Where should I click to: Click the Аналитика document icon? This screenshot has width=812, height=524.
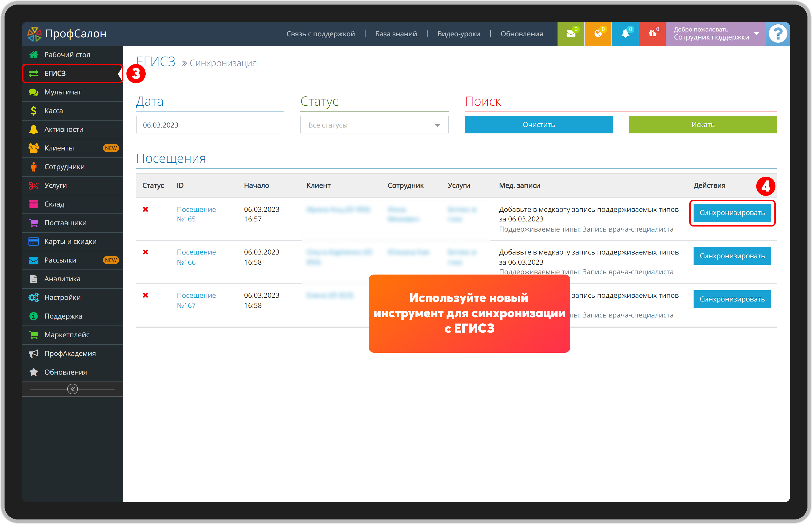coord(33,279)
